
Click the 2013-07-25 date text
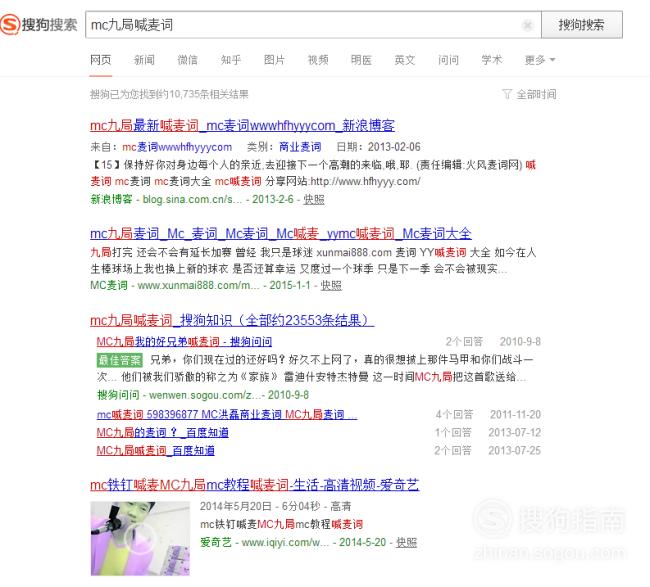coord(515,450)
